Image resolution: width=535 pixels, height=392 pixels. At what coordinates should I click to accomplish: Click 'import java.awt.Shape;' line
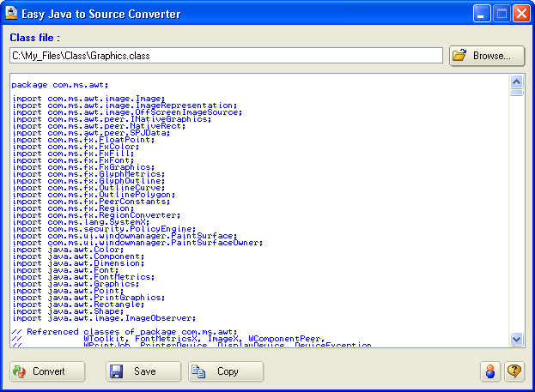(68, 311)
